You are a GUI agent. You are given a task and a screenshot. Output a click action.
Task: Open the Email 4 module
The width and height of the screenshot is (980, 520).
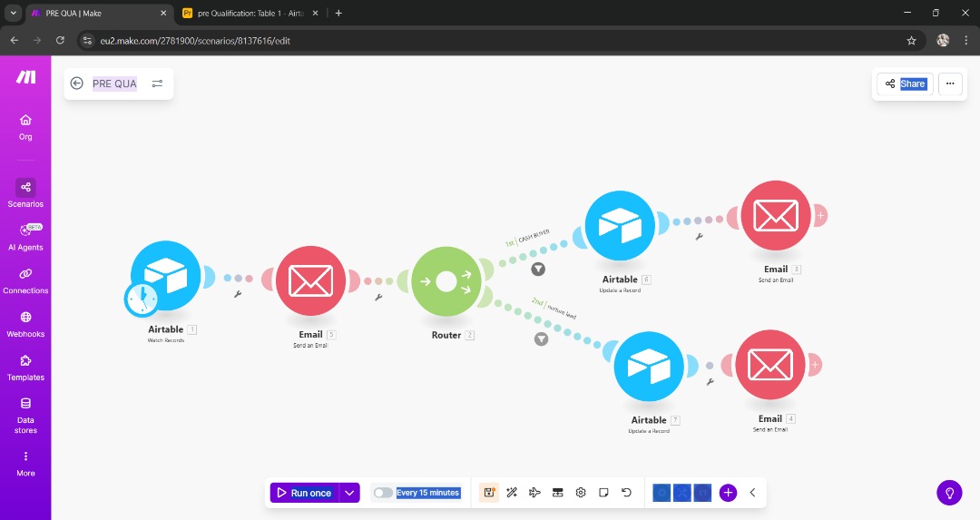(770, 365)
